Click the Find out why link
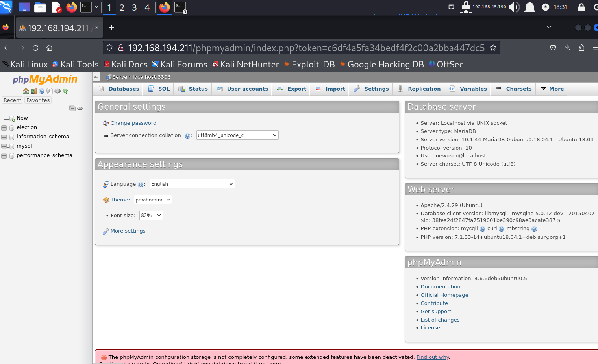The height and width of the screenshot is (364, 598). click(433, 357)
